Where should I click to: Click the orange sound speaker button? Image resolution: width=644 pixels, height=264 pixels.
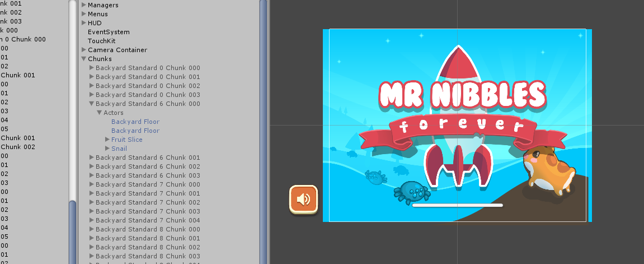tap(303, 199)
